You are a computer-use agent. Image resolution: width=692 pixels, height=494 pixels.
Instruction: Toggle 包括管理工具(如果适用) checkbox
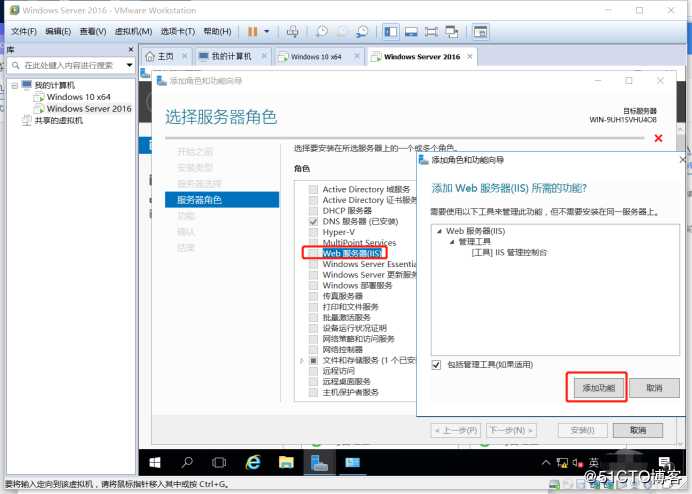(436, 365)
